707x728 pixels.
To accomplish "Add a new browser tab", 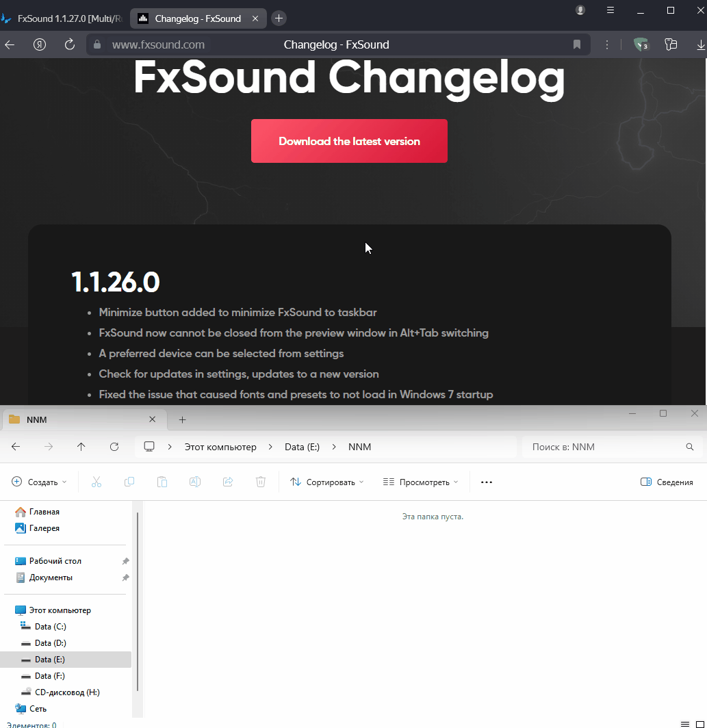I will (279, 18).
